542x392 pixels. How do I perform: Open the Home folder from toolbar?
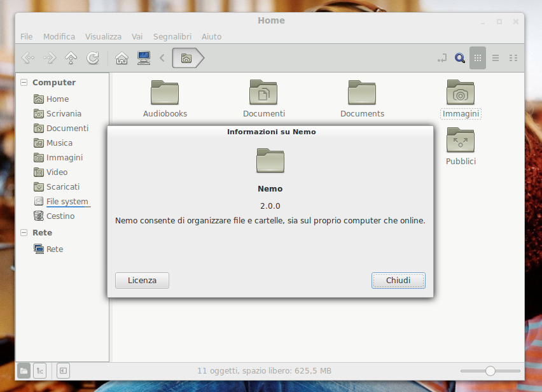(122, 58)
